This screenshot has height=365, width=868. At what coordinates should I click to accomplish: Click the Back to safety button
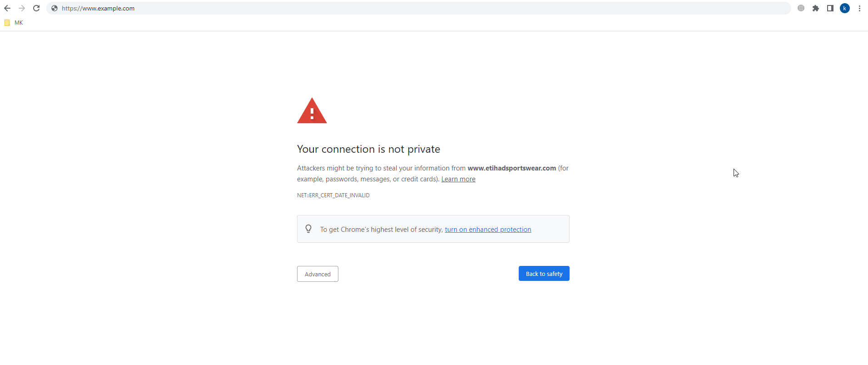pyautogui.click(x=544, y=274)
